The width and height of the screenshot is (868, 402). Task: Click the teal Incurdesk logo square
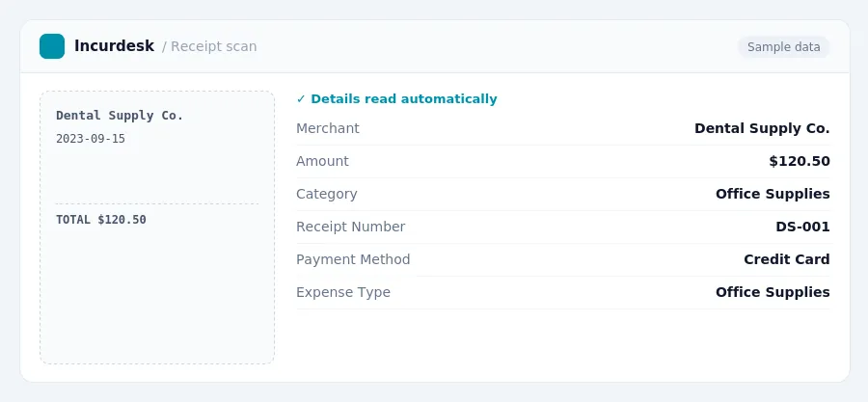(52, 46)
